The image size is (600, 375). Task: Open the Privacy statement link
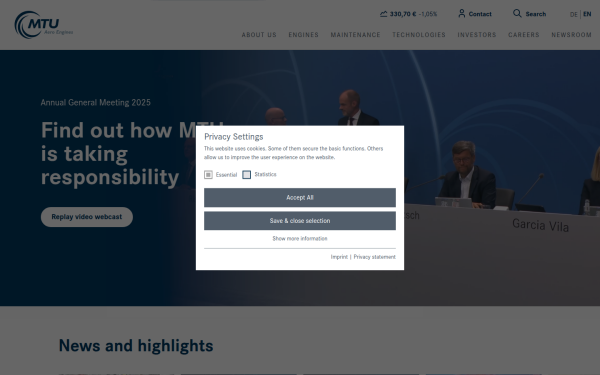[375, 257]
